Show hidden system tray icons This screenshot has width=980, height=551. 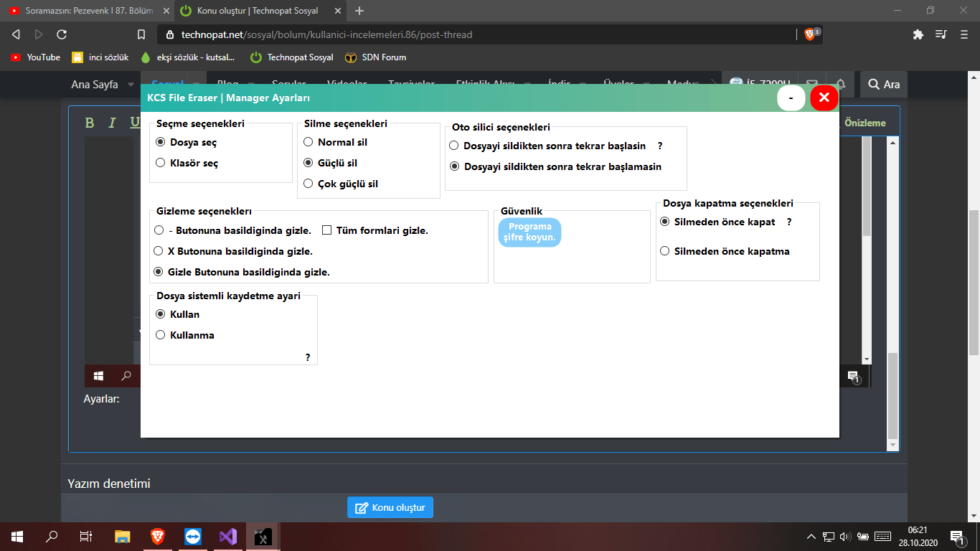click(x=811, y=537)
